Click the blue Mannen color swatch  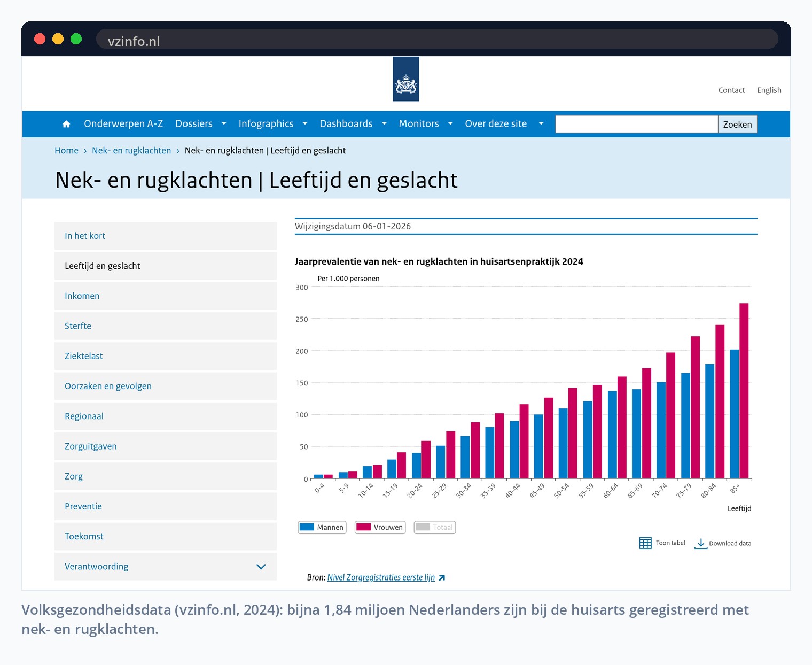(x=307, y=527)
